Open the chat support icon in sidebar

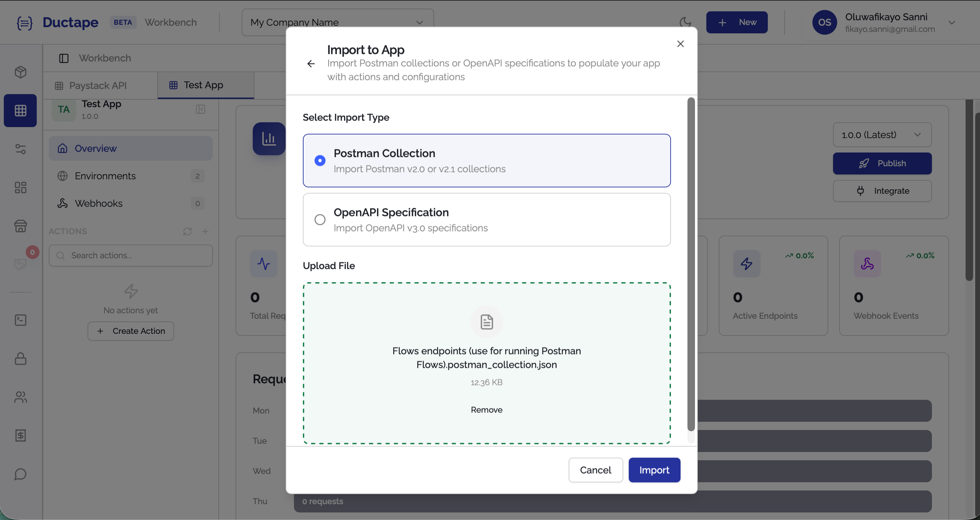click(20, 474)
